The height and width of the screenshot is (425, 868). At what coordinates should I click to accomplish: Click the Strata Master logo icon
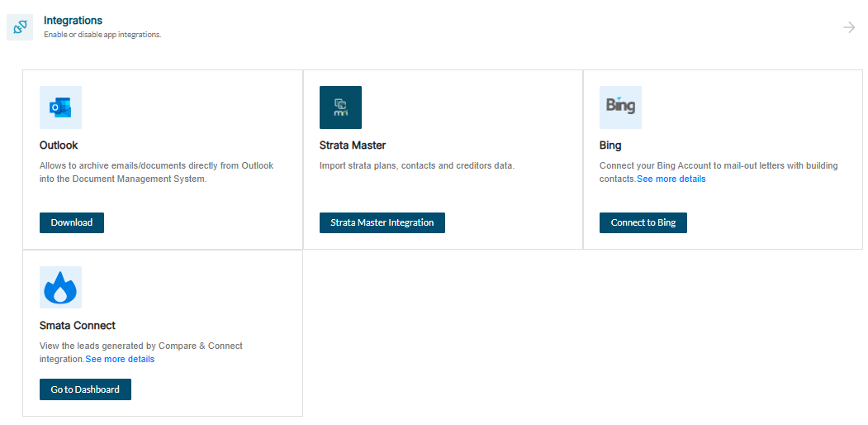[x=340, y=107]
